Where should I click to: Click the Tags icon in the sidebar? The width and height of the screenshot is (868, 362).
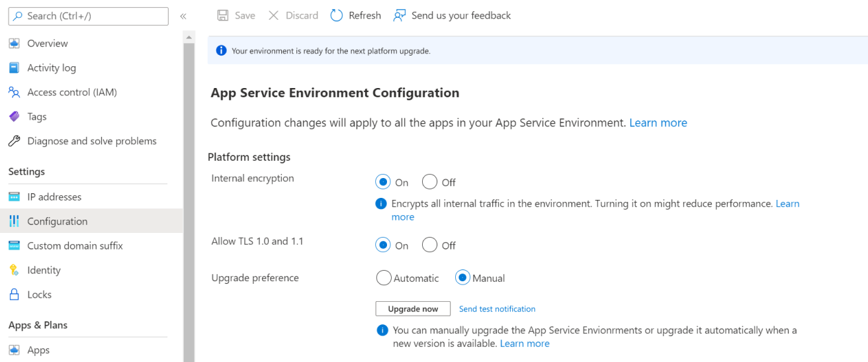tap(14, 116)
